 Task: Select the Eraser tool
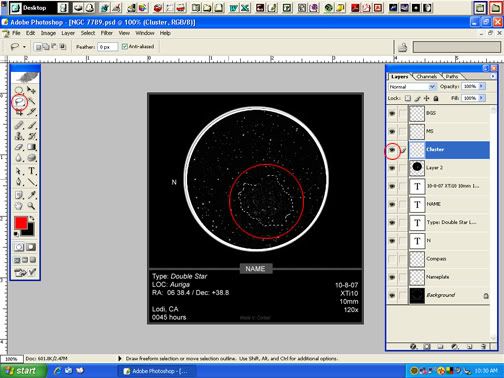point(19,147)
